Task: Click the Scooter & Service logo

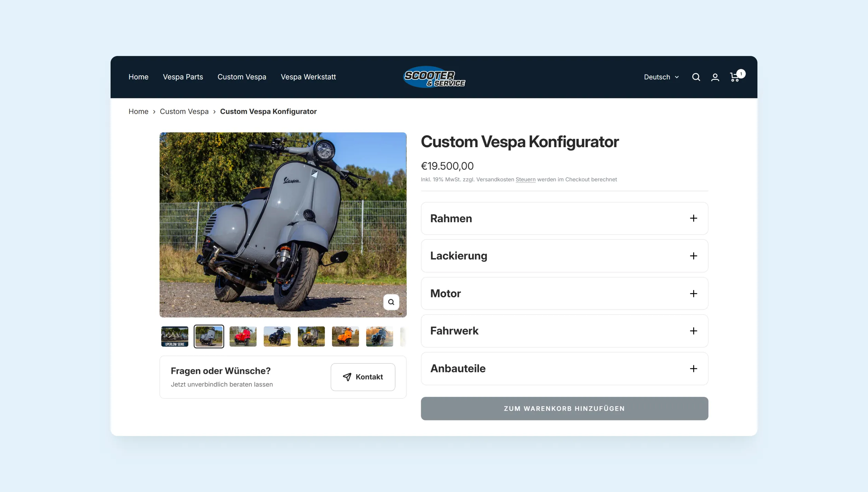Action: tap(434, 77)
